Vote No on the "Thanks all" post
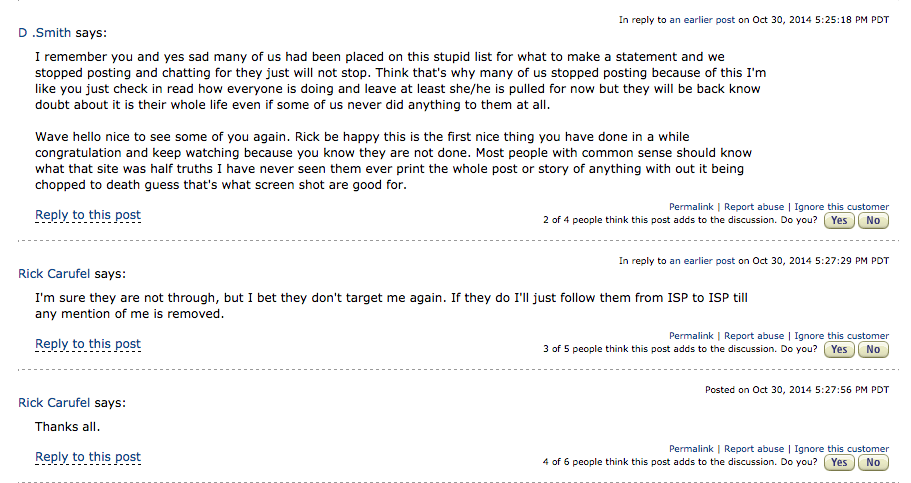This screenshot has width=911, height=483. point(873,462)
